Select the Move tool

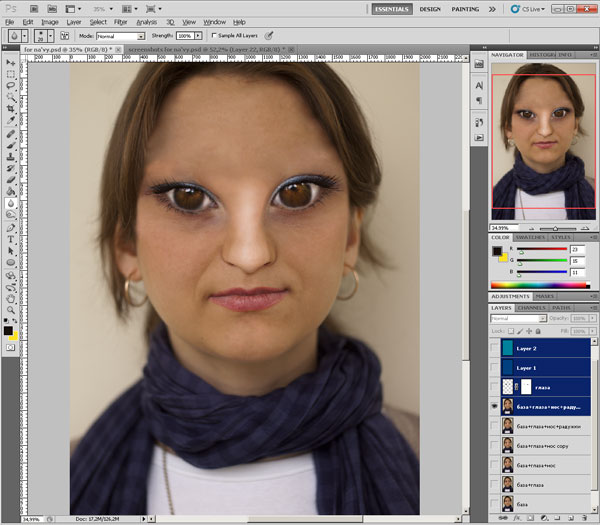click(x=10, y=62)
